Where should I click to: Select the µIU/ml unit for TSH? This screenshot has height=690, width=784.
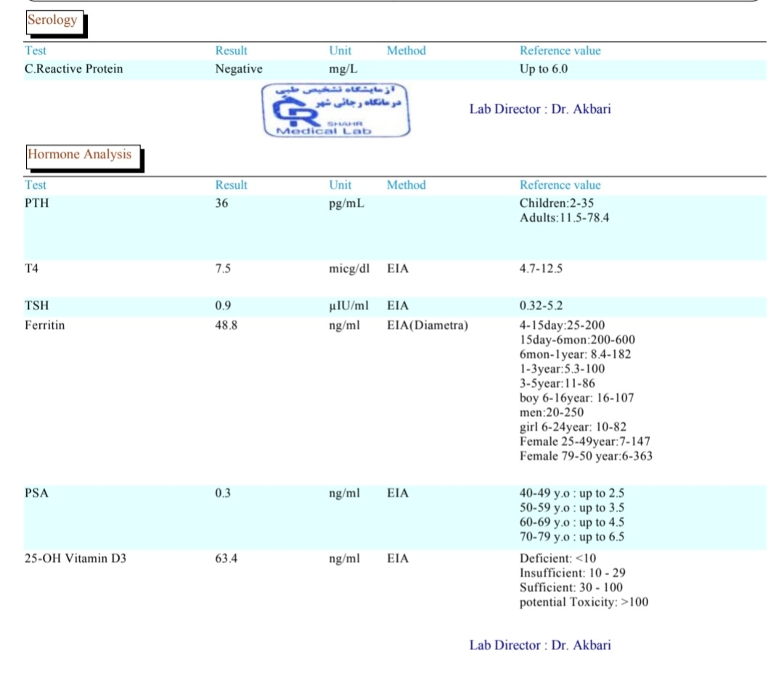click(348, 307)
